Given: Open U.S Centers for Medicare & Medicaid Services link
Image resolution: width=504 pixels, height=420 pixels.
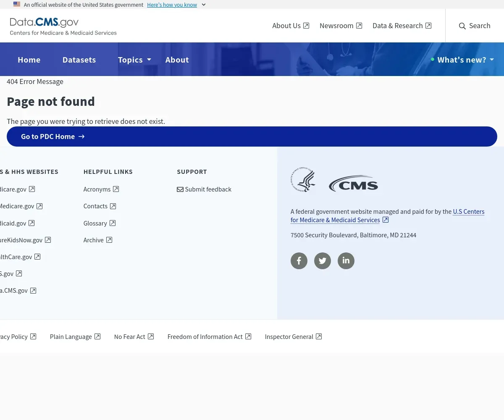Looking at the screenshot, I should coord(387,216).
